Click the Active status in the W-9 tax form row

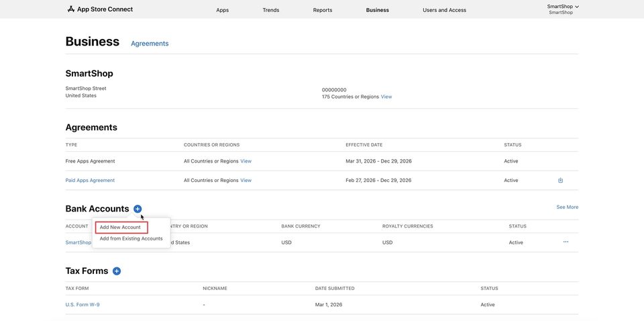pyautogui.click(x=488, y=305)
